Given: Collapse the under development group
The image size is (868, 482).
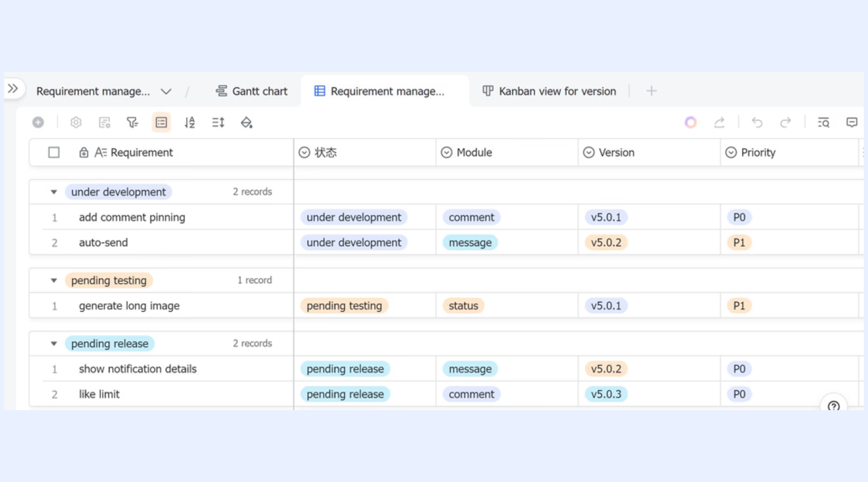Looking at the screenshot, I should pyautogui.click(x=53, y=192).
